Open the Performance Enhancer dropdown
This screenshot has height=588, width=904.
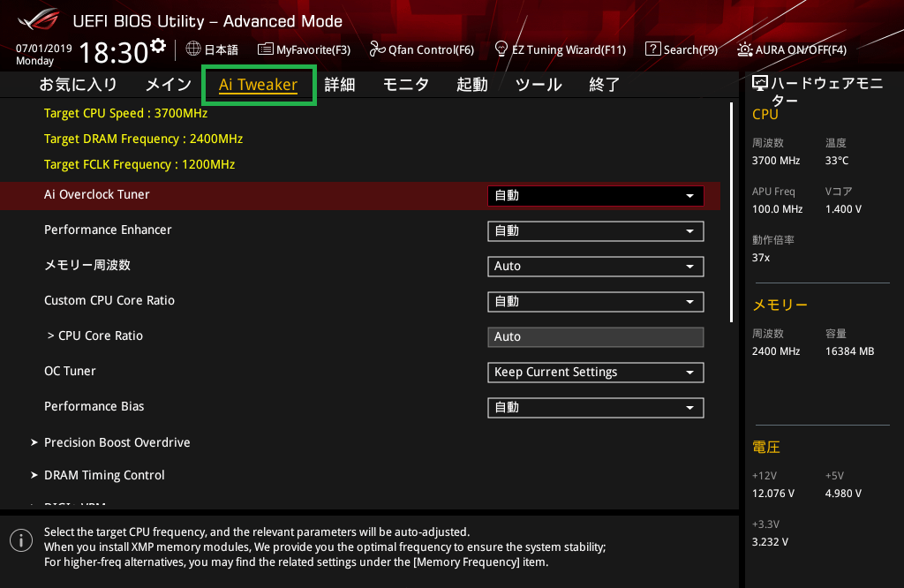pos(596,231)
